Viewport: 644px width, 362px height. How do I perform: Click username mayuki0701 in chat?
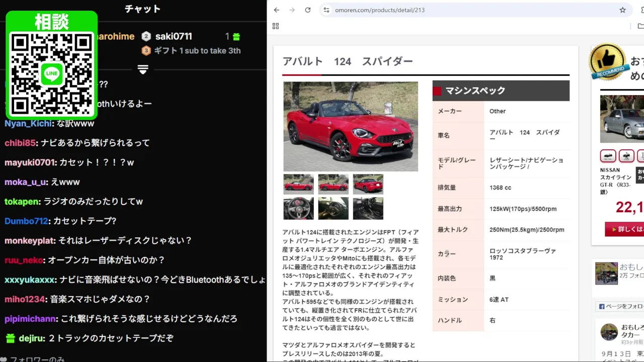[30, 162]
